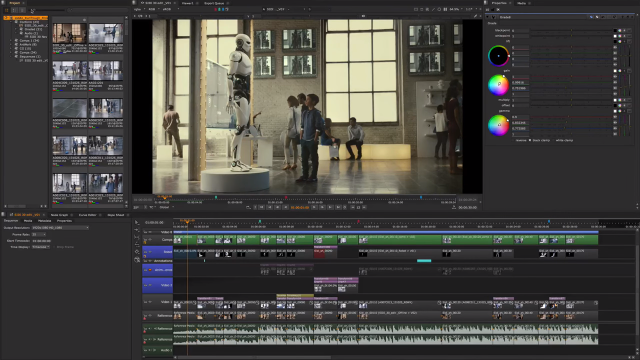This screenshot has height=360, width=640.
Task: Open the Frame Rate dropdown
Action: click(x=39, y=235)
